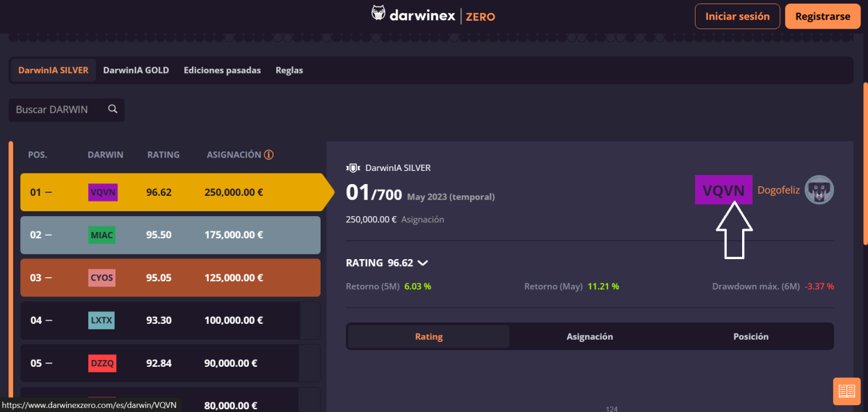
Task: Click the Dogofeliz avatar picture
Action: pos(819,190)
